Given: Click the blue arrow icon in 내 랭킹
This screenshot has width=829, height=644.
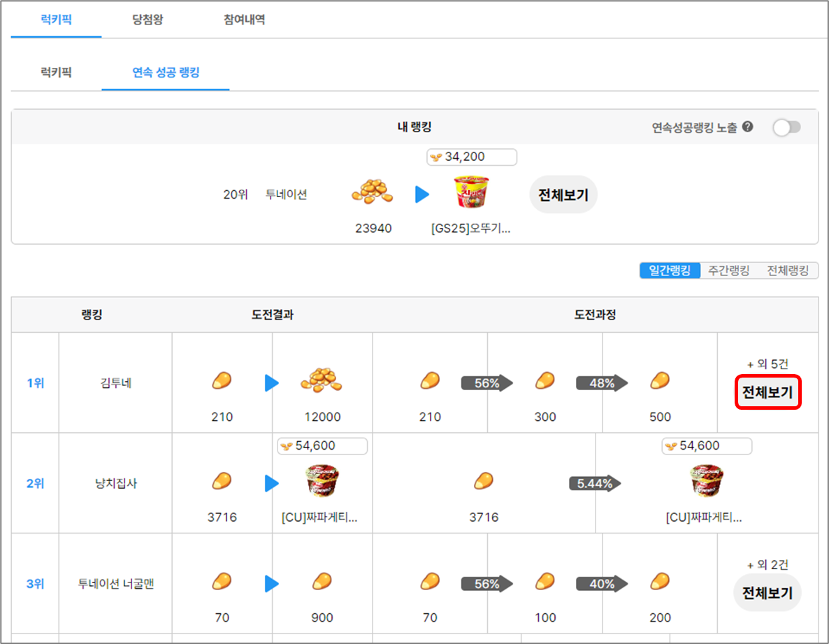Looking at the screenshot, I should point(422,194).
